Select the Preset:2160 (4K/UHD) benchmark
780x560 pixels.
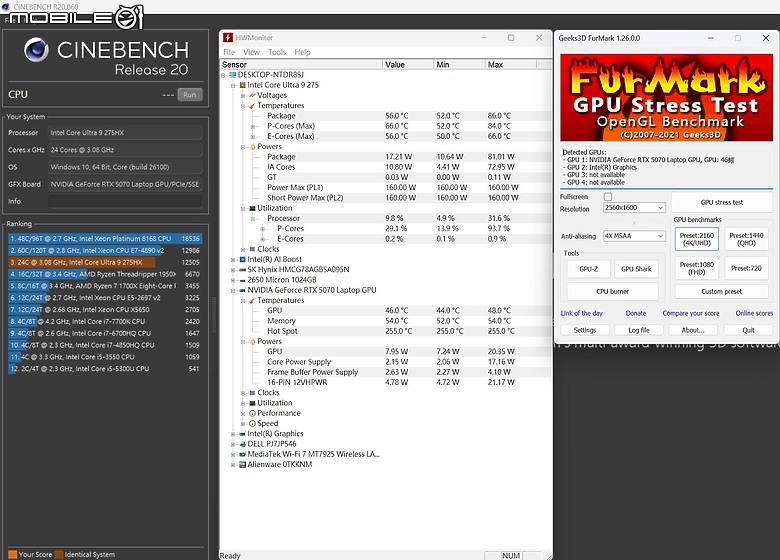pos(696,239)
